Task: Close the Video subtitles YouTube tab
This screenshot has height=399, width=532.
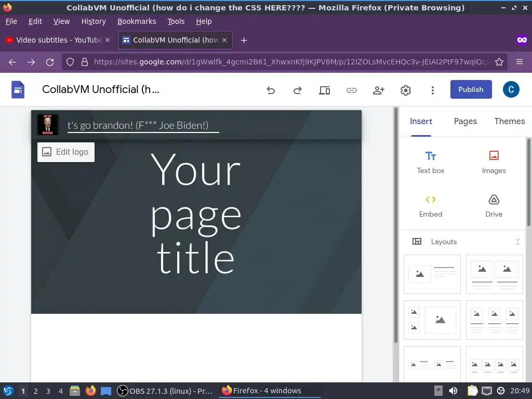Action: (108, 40)
